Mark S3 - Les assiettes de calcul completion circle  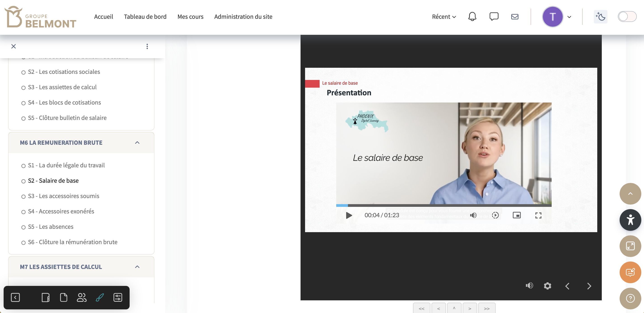click(x=23, y=88)
